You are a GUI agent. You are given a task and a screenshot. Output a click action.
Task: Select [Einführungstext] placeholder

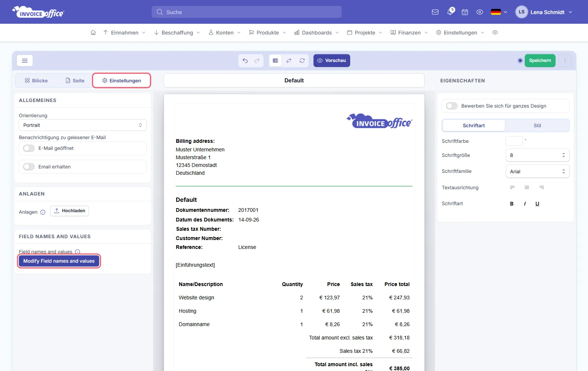[195, 265]
